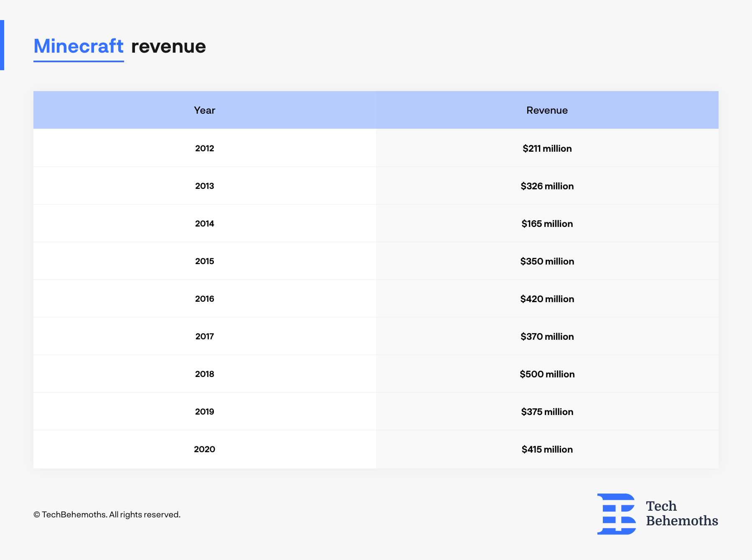Click the Minecraft title word
Image resolution: width=752 pixels, height=560 pixels.
[x=79, y=46]
